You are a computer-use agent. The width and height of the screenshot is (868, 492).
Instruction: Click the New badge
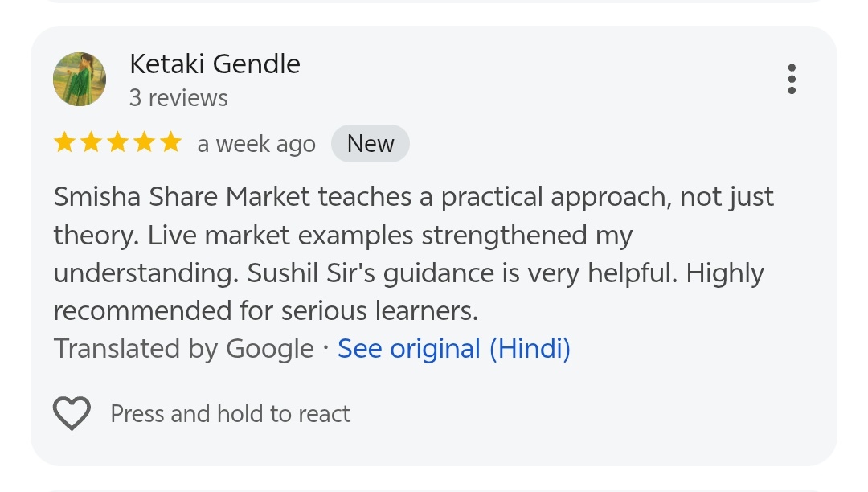click(x=371, y=144)
